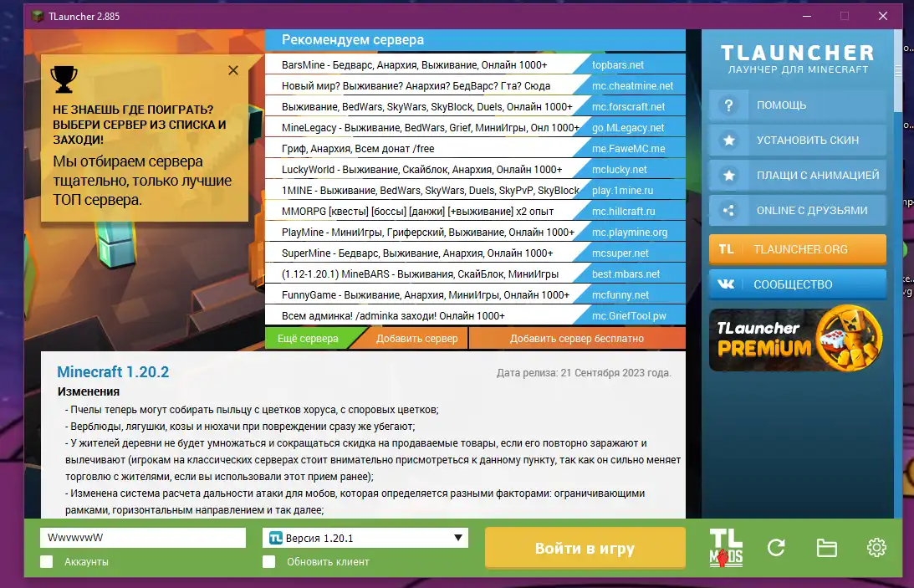Click the VK logo on СООБЩЕСТВО button
This screenshot has width=914, height=588.
(x=726, y=284)
